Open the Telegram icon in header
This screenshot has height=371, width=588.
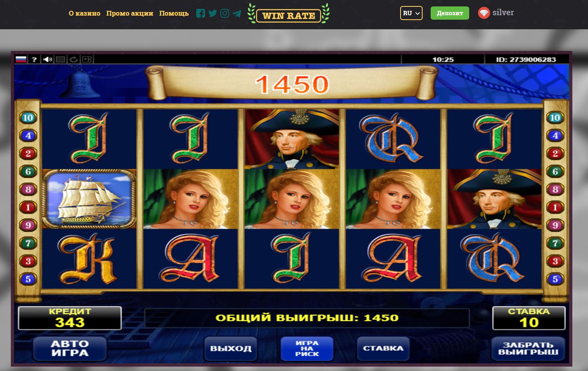(x=237, y=13)
